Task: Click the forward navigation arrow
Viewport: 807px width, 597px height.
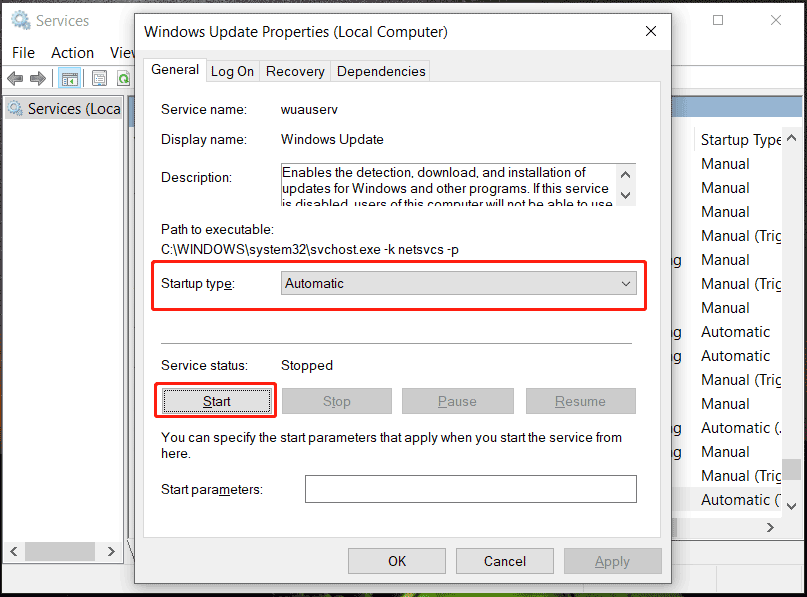Action: [x=36, y=78]
